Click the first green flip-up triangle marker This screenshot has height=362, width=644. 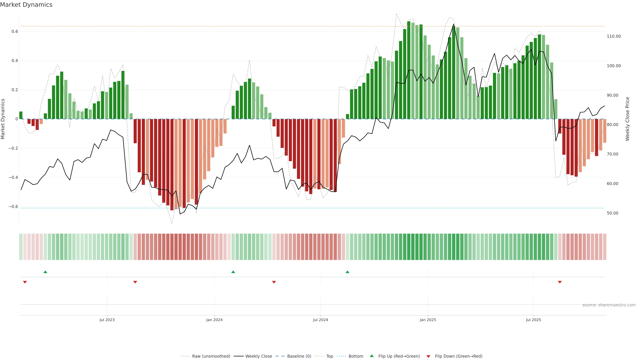45,272
